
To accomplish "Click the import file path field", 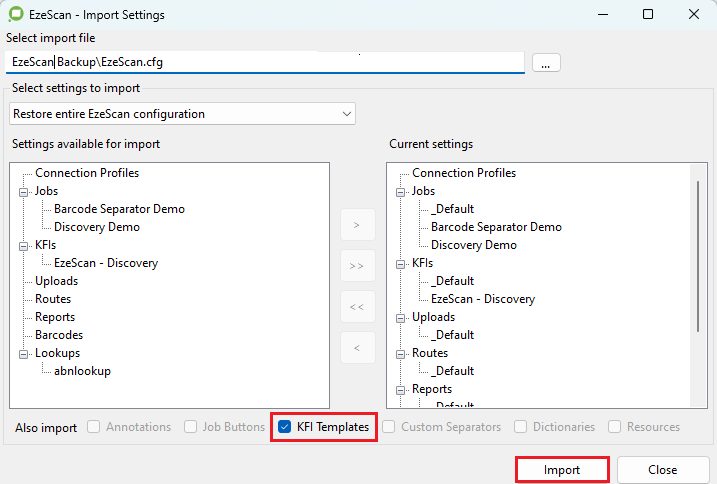I will point(265,62).
